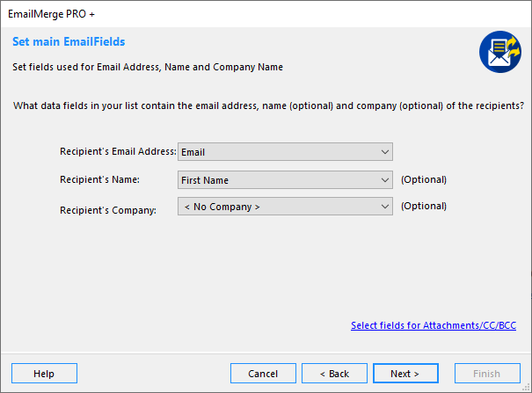Click the Recipient's Email Address label
The image size is (532, 393).
(118, 151)
